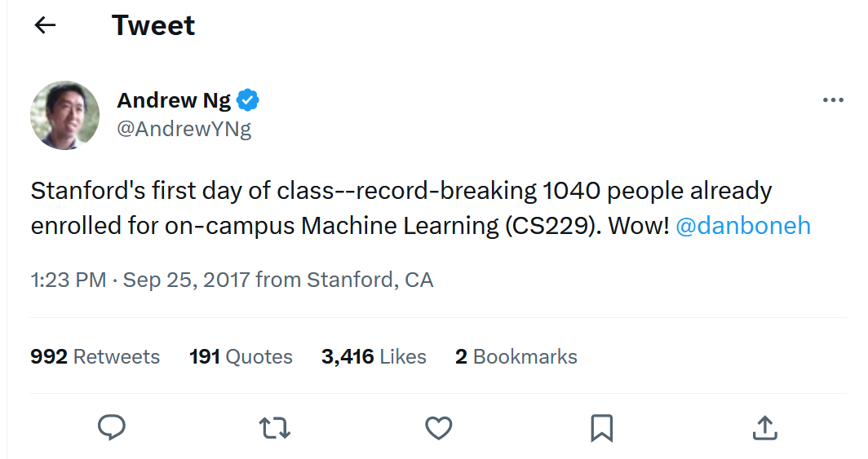This screenshot has height=459, width=868.
Task: View the 3,416 Likes list
Action: 374,356
